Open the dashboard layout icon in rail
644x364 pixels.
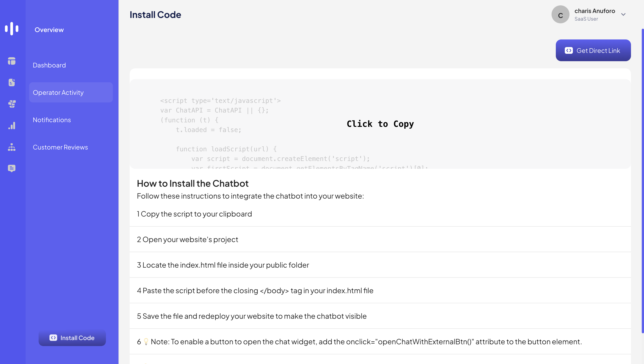coord(12,61)
